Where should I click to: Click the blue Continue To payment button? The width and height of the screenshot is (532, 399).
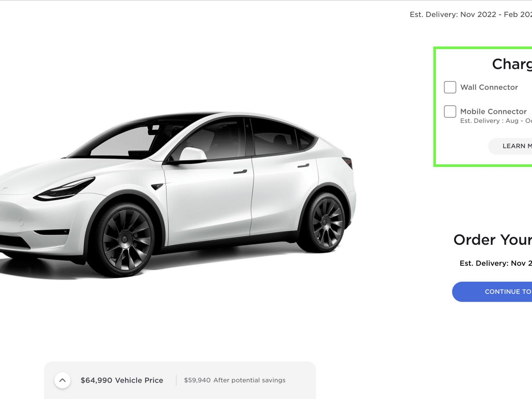coord(492,292)
